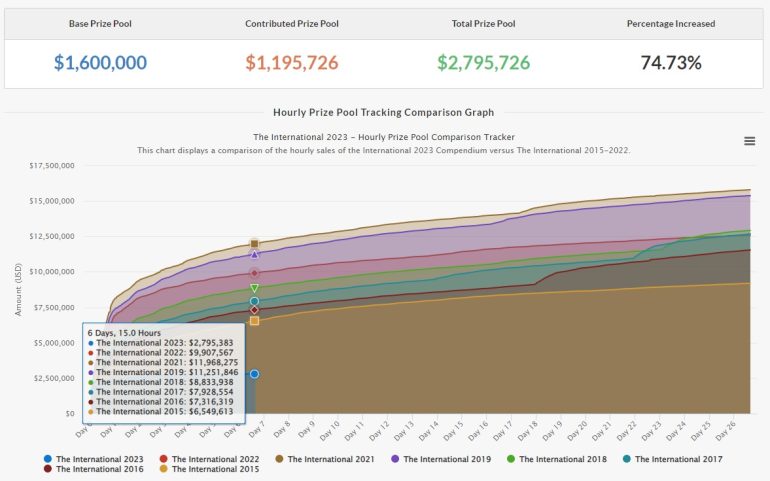The image size is (770, 481).
Task: Click The International 2019 legend item
Action: [441, 459]
